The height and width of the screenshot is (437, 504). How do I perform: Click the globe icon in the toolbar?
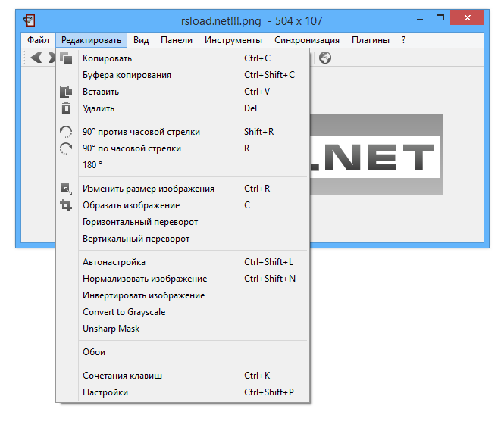[x=325, y=58]
